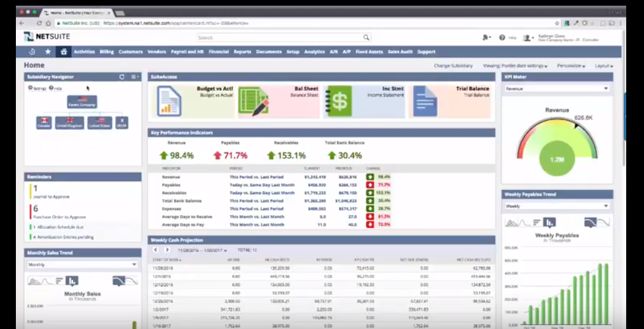Image resolution: width=644 pixels, height=329 pixels.
Task: Click the Change Subsidiary link
Action: pos(453,65)
